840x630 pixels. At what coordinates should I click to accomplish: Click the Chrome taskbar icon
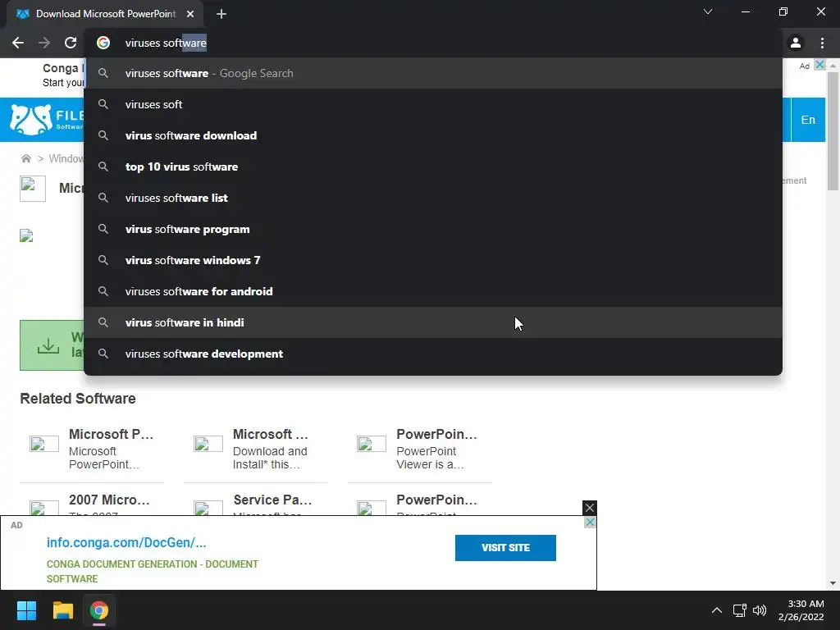tap(98, 610)
